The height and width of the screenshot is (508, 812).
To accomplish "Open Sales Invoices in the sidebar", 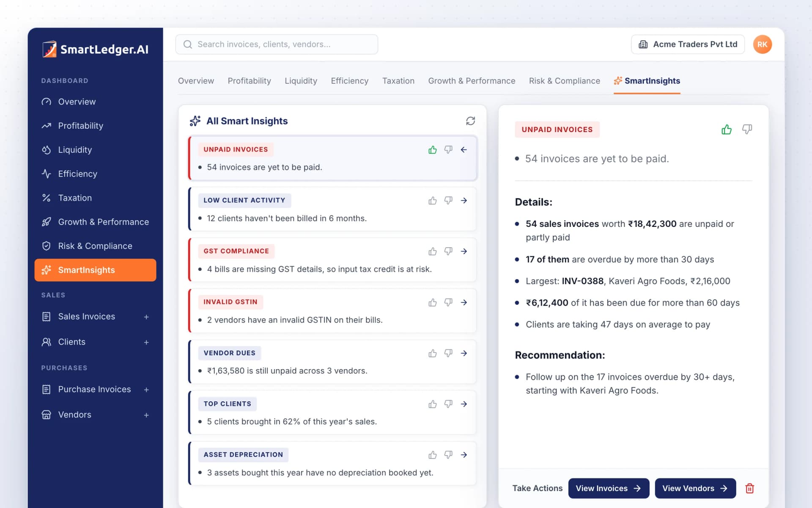I will point(86,317).
